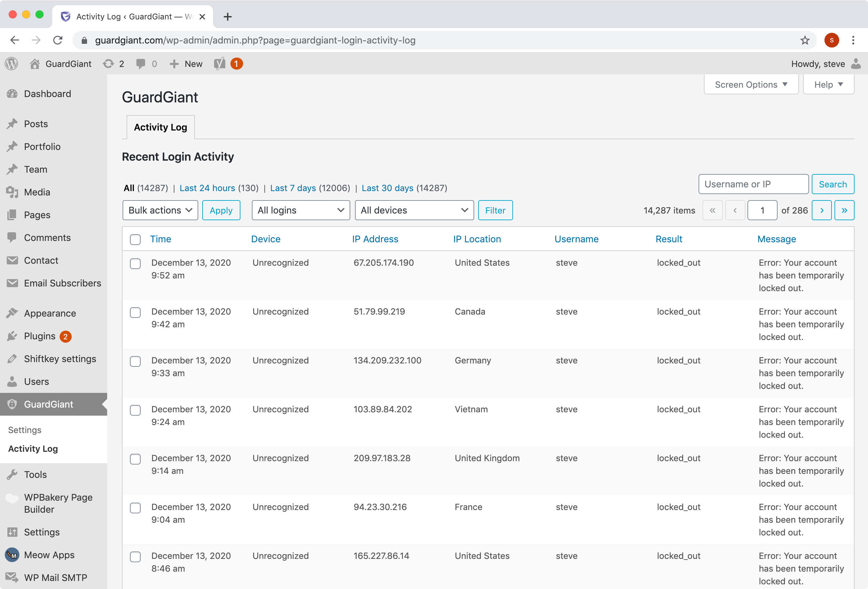
Task: Toggle the select-all checkbox in table header
Action: click(x=135, y=239)
